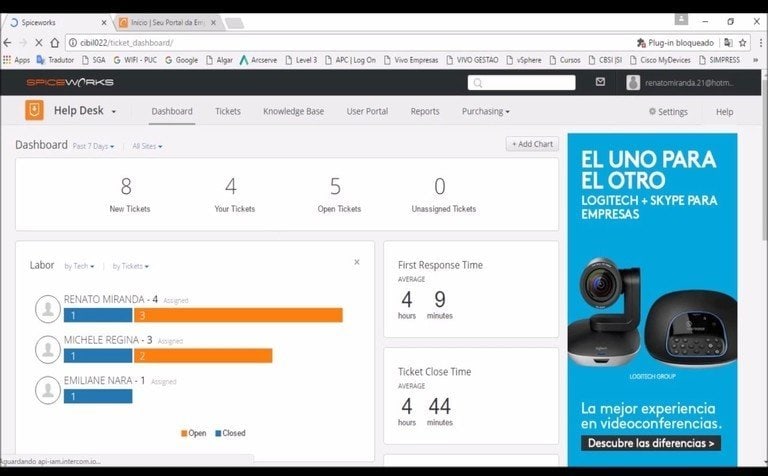The height and width of the screenshot is (476, 768).
Task: Click the 5 Open Tickets counter
Action: [x=339, y=194]
